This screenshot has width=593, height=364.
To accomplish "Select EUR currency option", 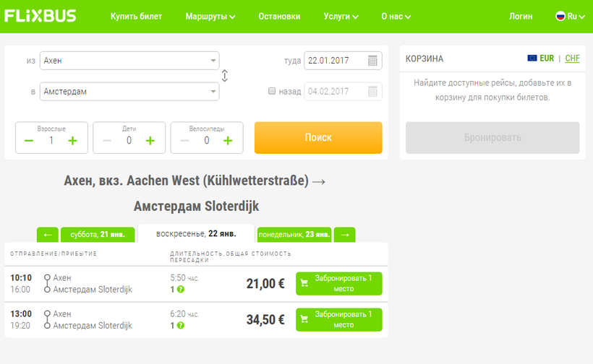I will click(x=546, y=58).
